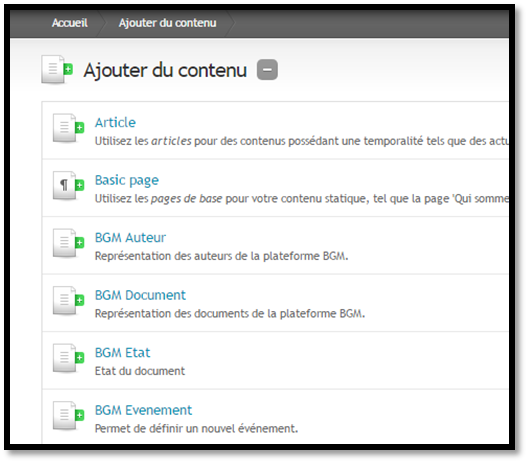Click the page icon beside the main title
The height and width of the screenshot is (463, 528).
point(57,69)
